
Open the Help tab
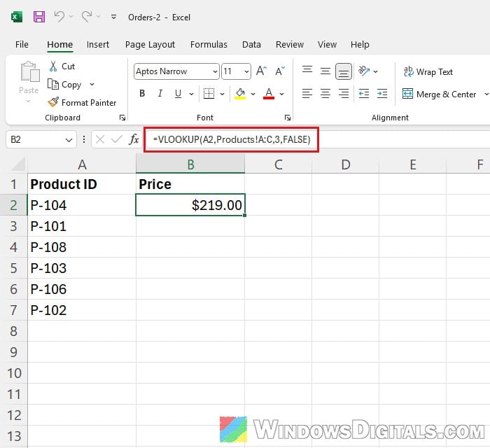click(360, 45)
